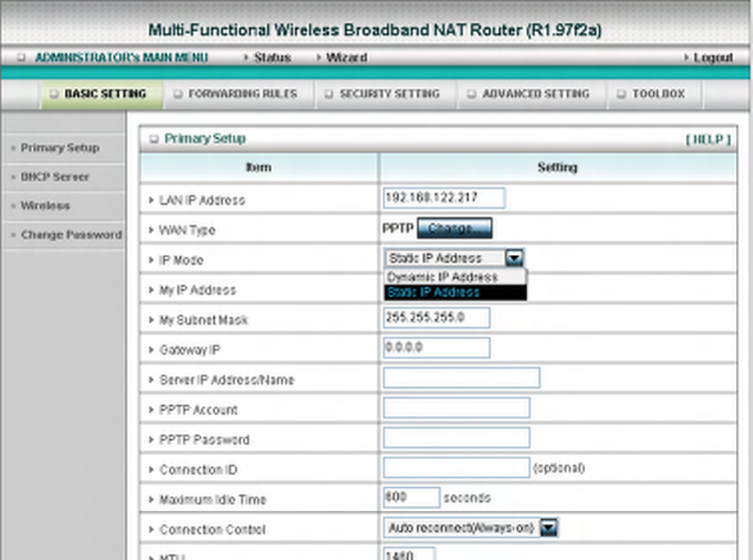The height and width of the screenshot is (560, 753).
Task: Focus the PPTP Account input field
Action: click(456, 408)
